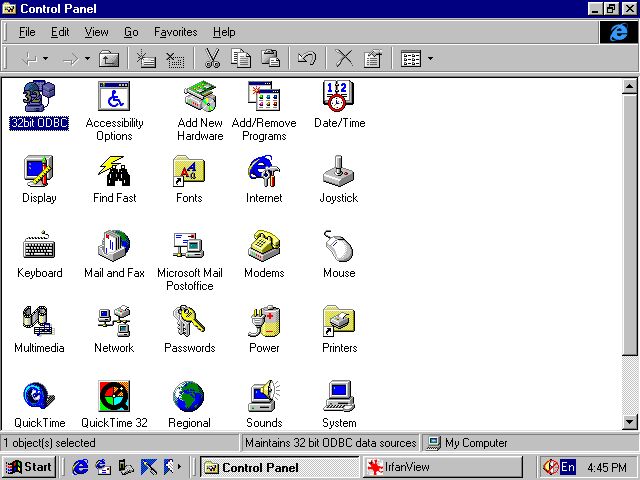
Task: Click the scrollbar down arrow
Action: 629,422
